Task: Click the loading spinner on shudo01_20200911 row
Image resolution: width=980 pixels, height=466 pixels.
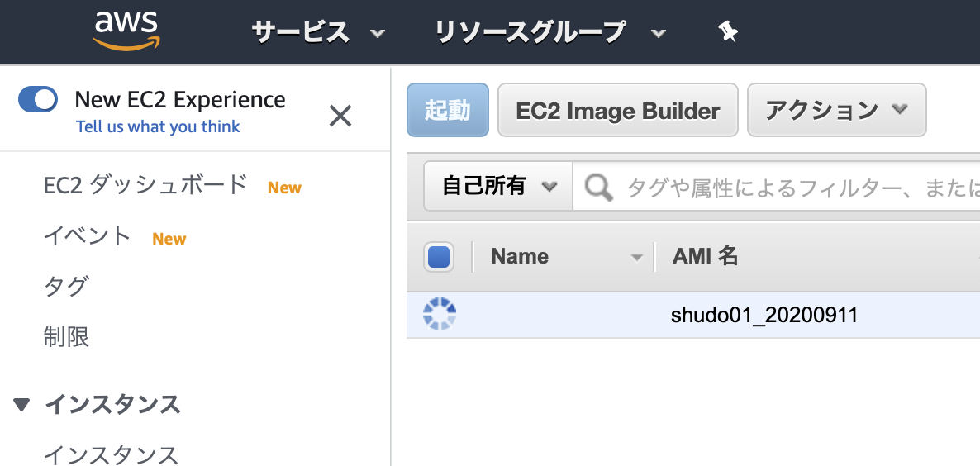Action: (439, 314)
